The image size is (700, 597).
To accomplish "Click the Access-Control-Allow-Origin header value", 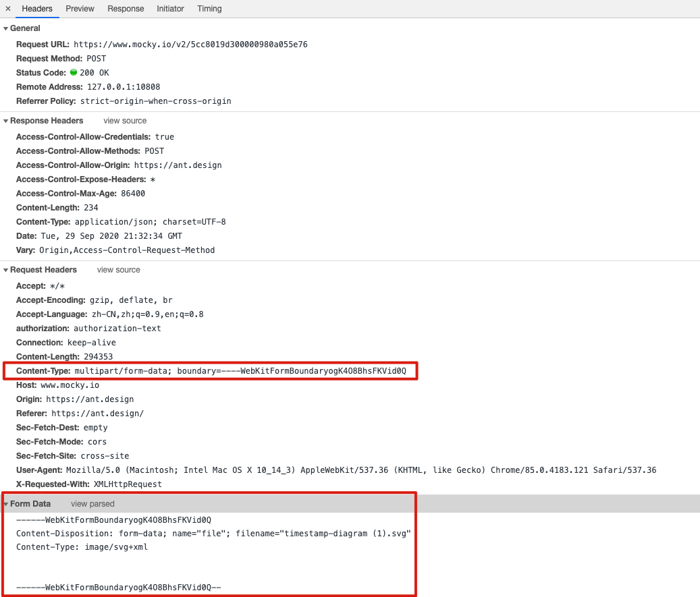I will point(178,165).
